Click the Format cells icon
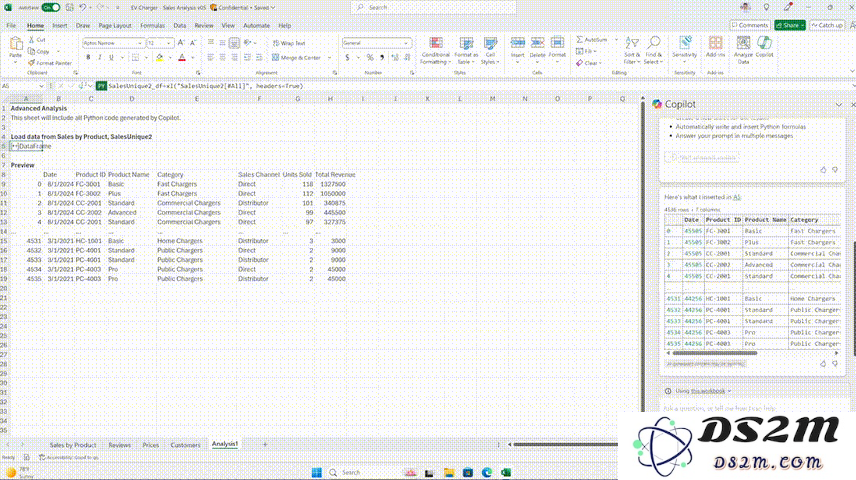The width and height of the screenshot is (856, 480). [x=557, y=43]
